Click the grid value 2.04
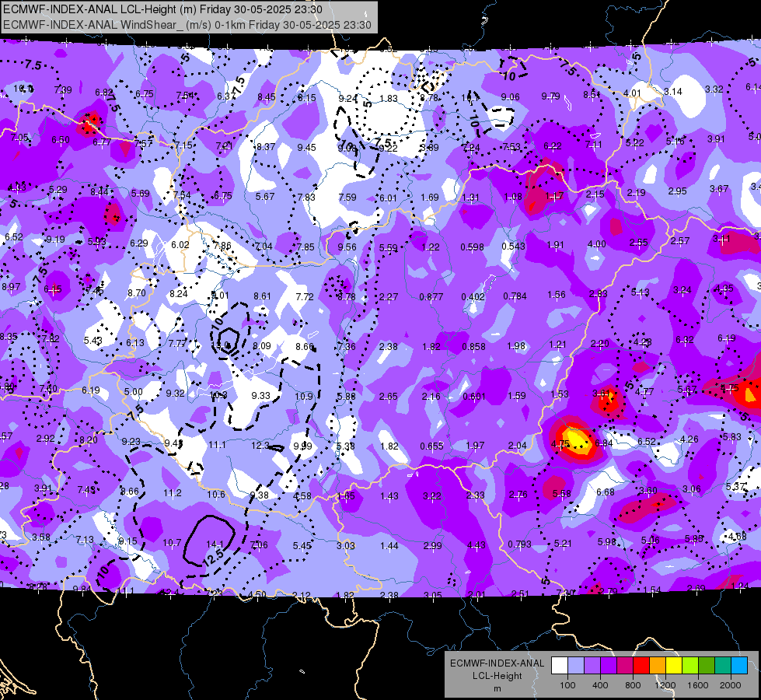761x700 pixels. (518, 446)
